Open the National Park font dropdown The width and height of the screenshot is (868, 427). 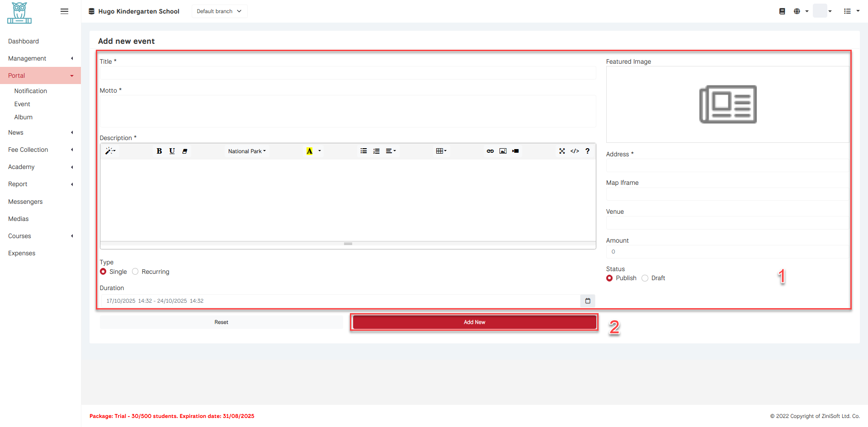pos(247,151)
